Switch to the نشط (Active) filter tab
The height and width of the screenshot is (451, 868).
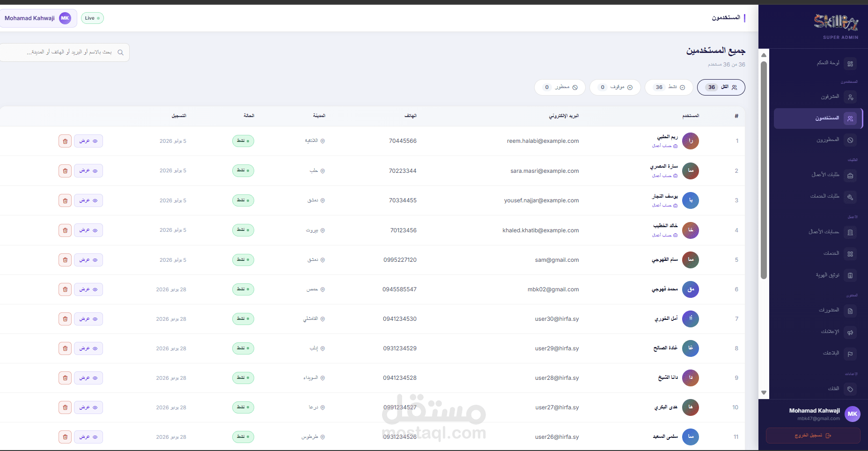[669, 87]
